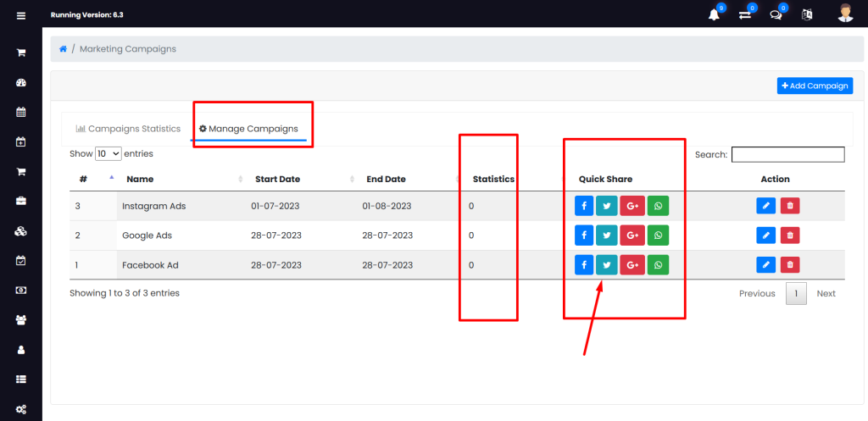Image resolution: width=868 pixels, height=421 pixels.
Task: Share Instagram Ads on Google Plus
Action: [632, 206]
